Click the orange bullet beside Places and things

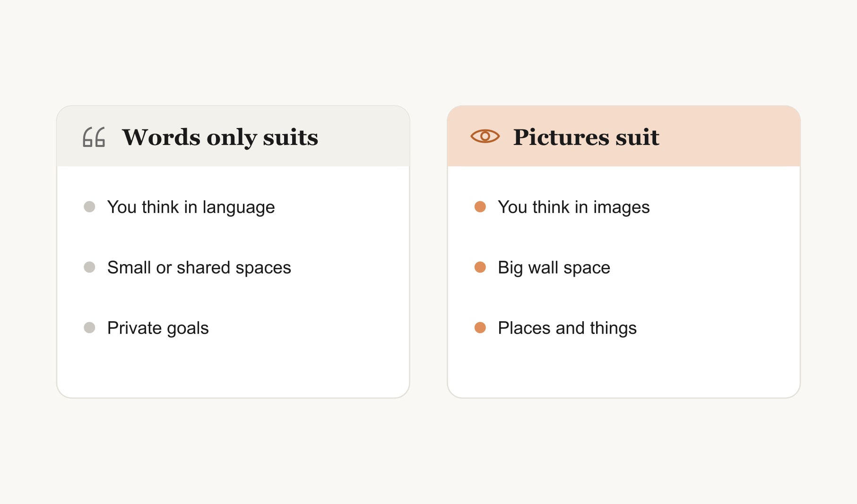tap(480, 328)
